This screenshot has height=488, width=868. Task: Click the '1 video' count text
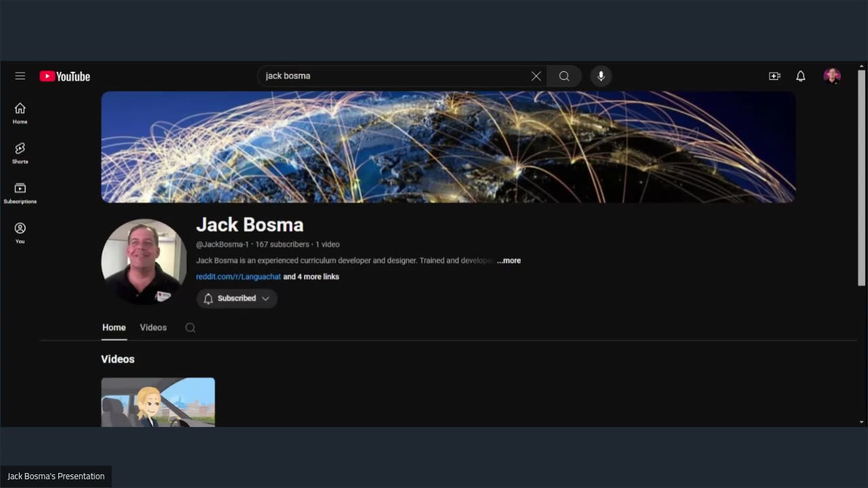coord(328,244)
